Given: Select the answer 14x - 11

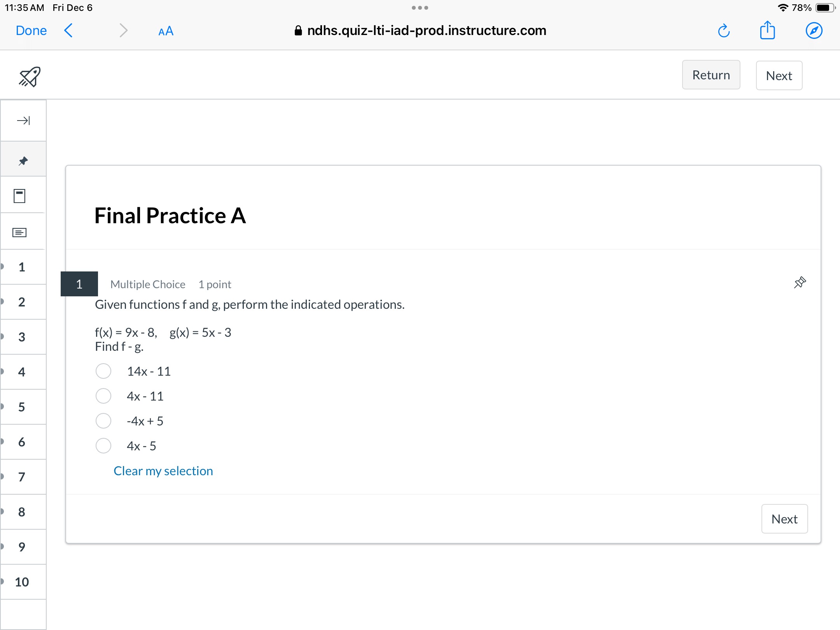Looking at the screenshot, I should pos(103,371).
